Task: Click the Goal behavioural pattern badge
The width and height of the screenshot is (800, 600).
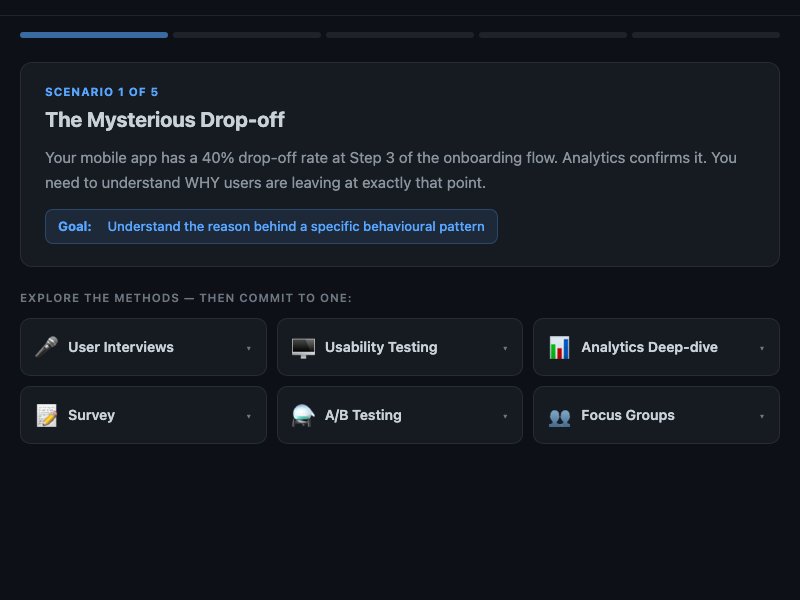Action: coord(271,227)
